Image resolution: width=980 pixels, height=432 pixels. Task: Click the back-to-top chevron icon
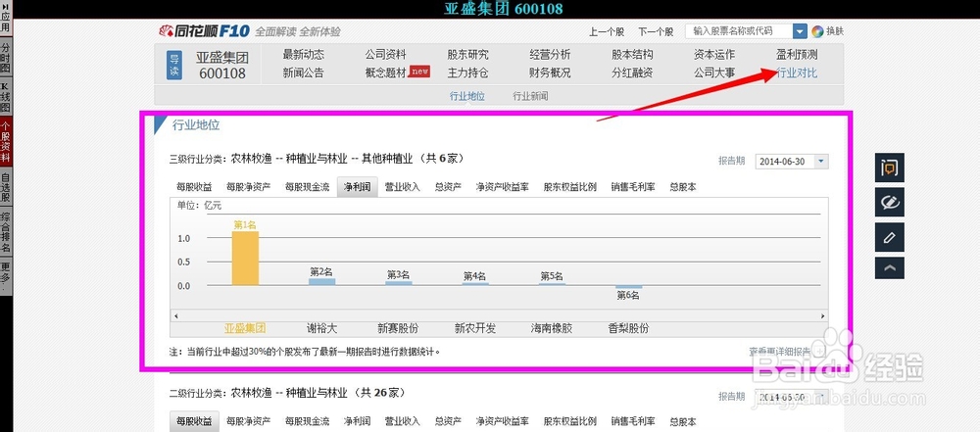pos(889,267)
